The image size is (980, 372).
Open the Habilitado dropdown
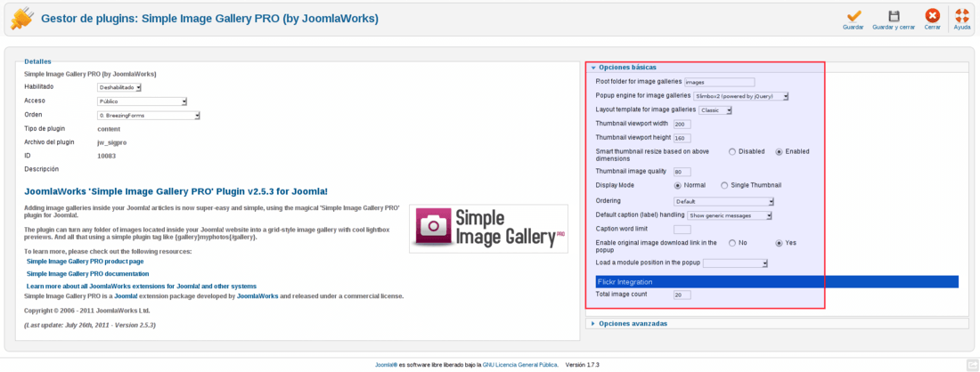pos(119,87)
